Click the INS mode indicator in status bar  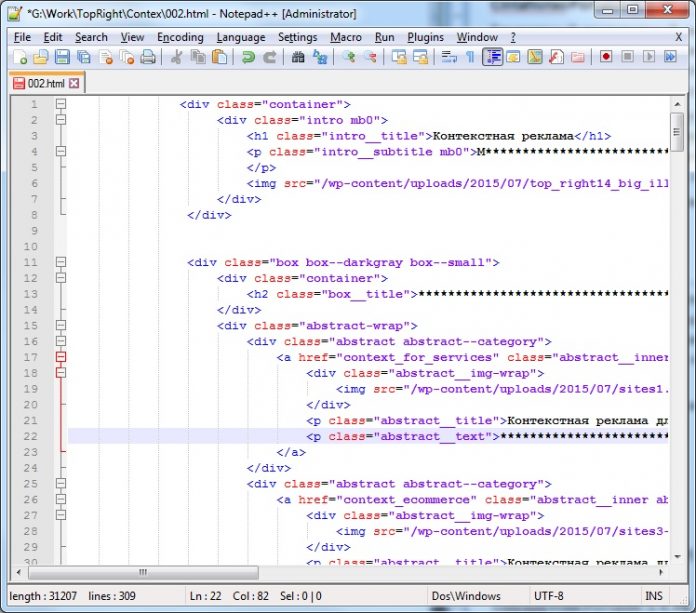tap(654, 597)
